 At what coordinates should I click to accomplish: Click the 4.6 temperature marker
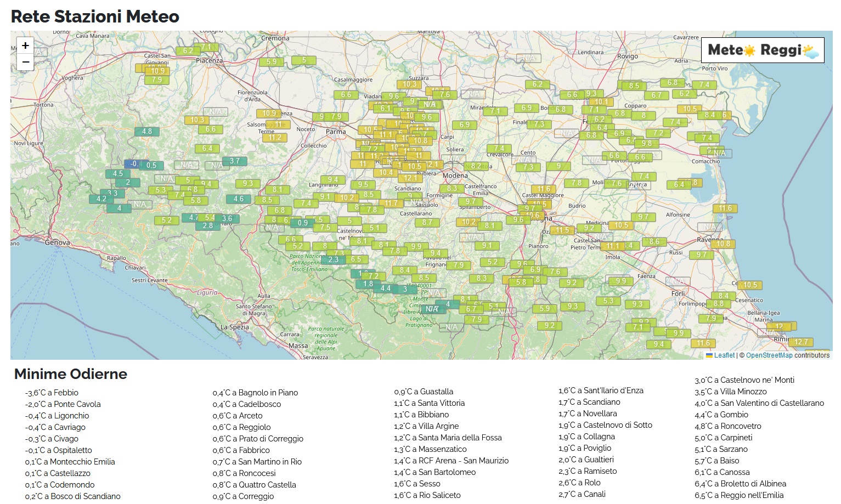click(239, 199)
